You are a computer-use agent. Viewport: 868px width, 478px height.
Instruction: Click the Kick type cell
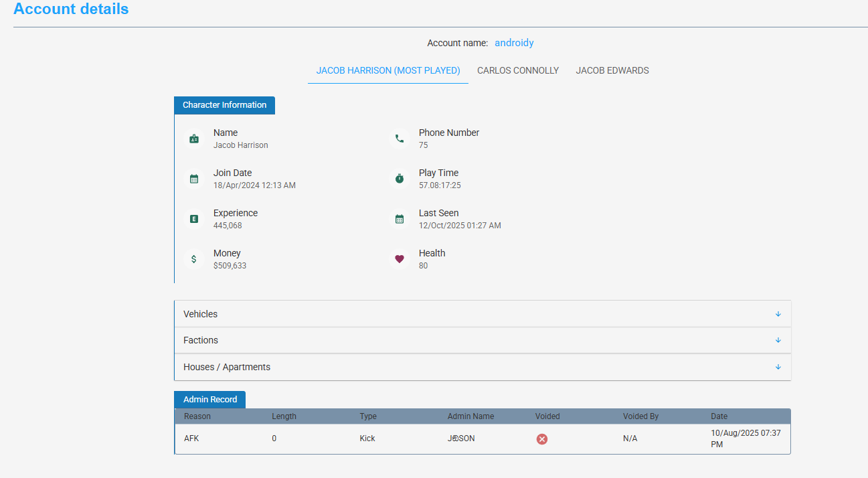pyautogui.click(x=367, y=439)
